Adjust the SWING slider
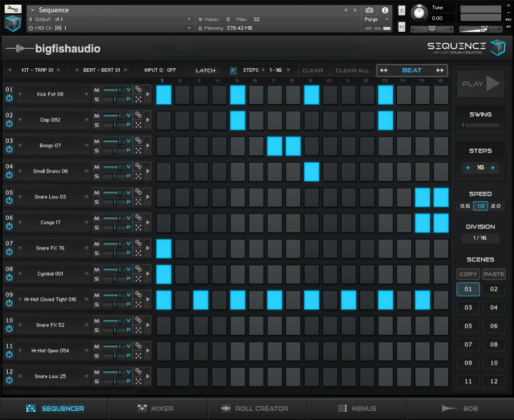Screen dimensions: 514x420 point(479,125)
